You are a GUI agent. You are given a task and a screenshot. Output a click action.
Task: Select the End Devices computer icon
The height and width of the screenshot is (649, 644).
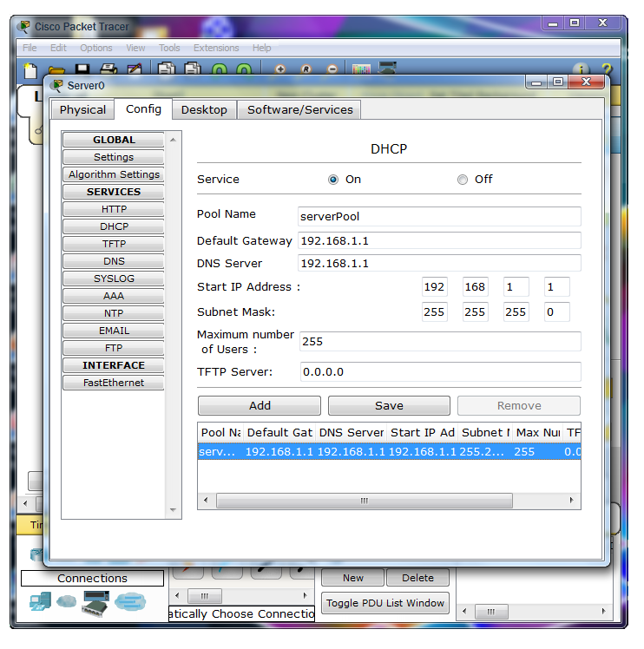(x=40, y=601)
